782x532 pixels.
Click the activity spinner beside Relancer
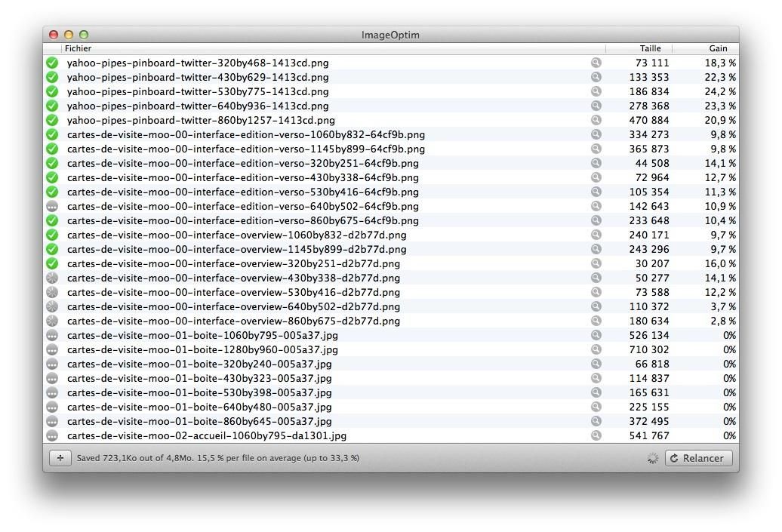coord(653,458)
